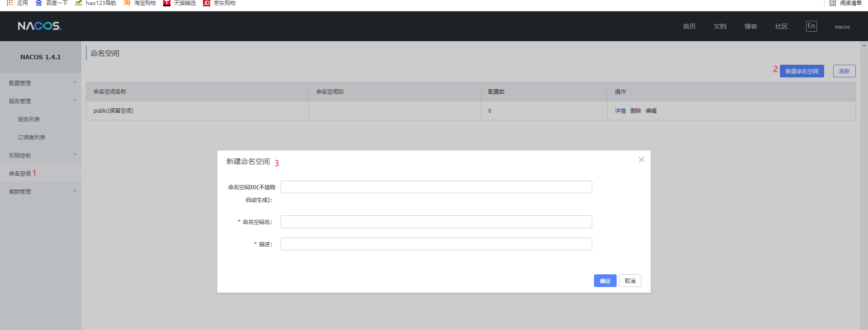This screenshot has width=868, height=330.
Task: Click 编辑 for the public namespace
Action: pyautogui.click(x=651, y=110)
